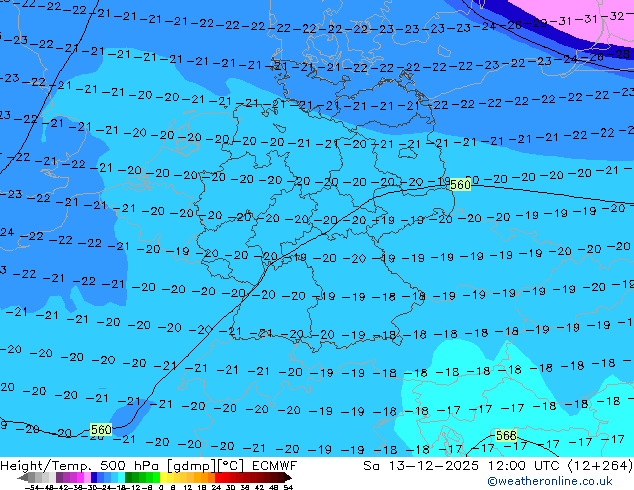
Task: Open the weatheronline.co.uk copyright link
Action: [x=550, y=481]
